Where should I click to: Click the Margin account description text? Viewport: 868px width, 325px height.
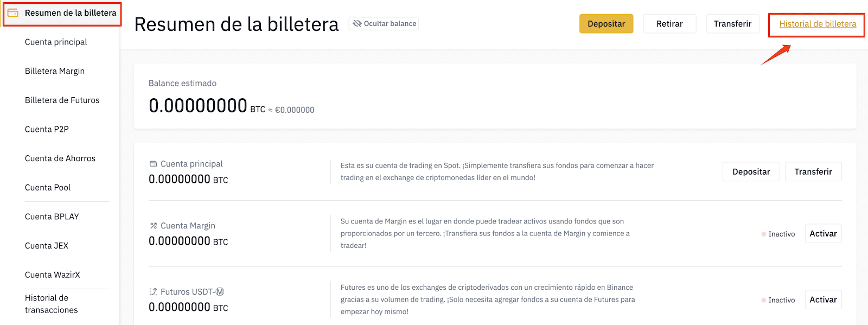point(485,233)
